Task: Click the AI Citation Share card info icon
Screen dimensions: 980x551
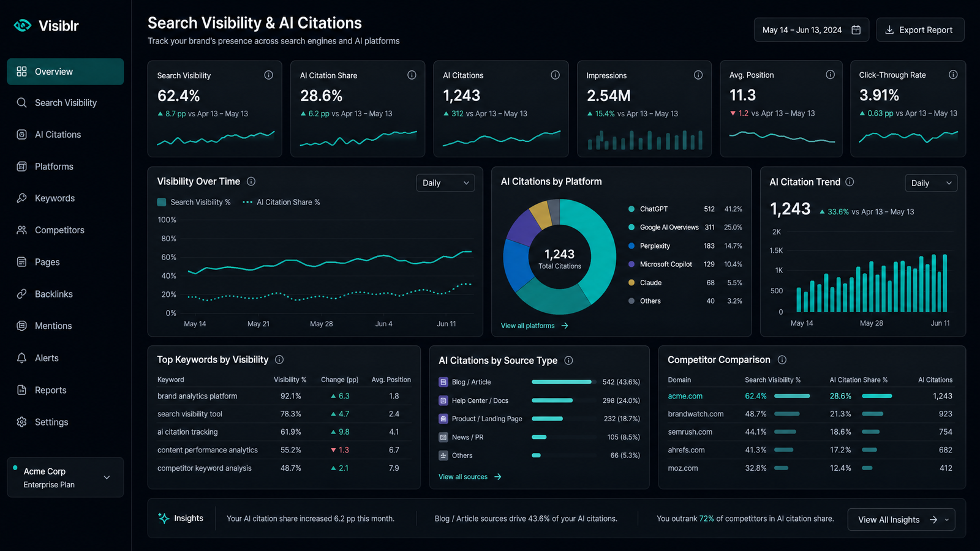Action: click(x=412, y=75)
